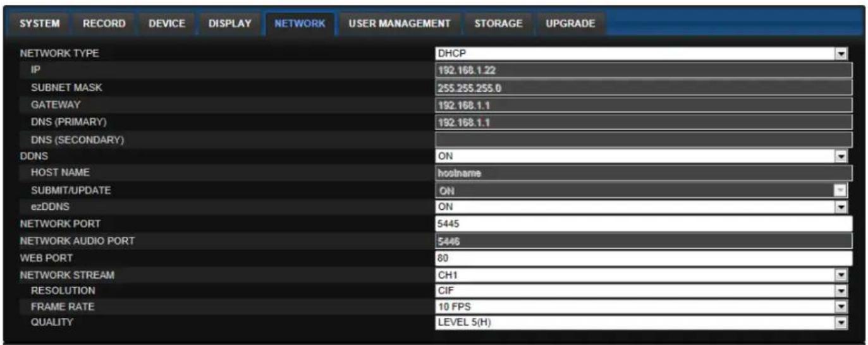Click the NETWORK TYPE dropdown arrow

841,54
